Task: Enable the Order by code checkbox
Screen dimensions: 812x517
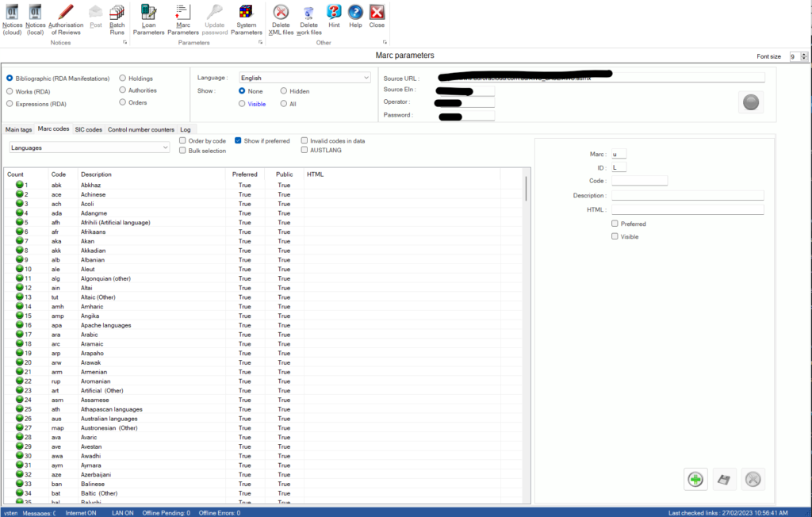Action: (x=183, y=140)
